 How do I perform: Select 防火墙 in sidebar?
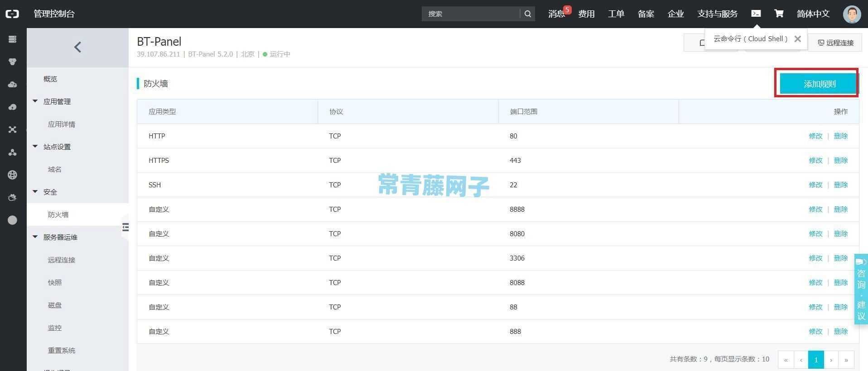[x=58, y=214]
